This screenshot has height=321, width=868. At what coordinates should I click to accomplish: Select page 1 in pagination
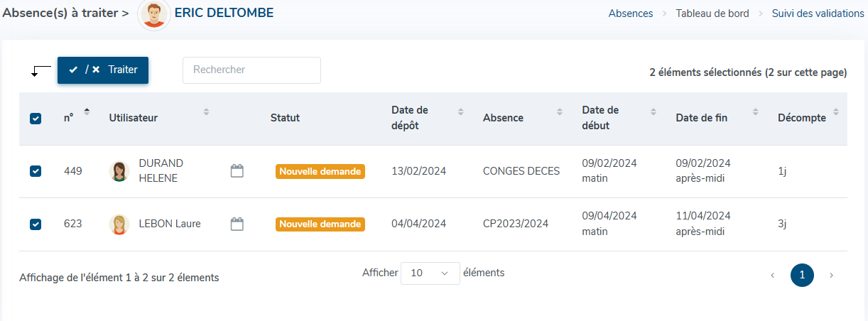click(x=802, y=275)
